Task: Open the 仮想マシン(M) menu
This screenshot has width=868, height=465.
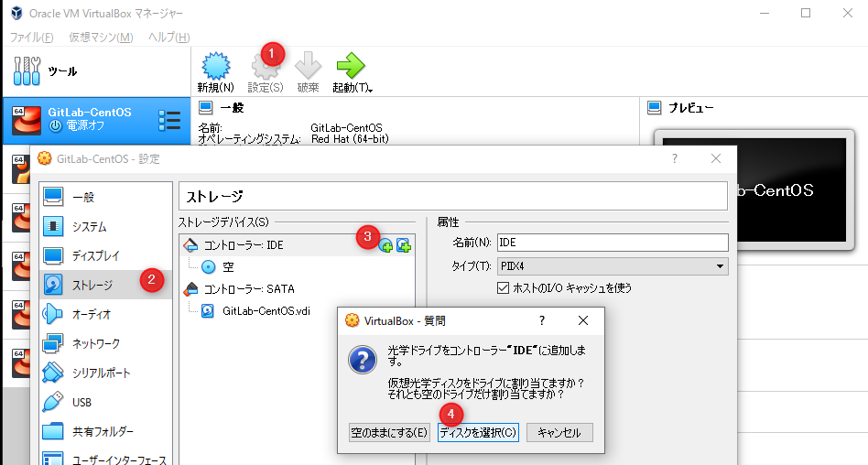Action: click(x=101, y=38)
